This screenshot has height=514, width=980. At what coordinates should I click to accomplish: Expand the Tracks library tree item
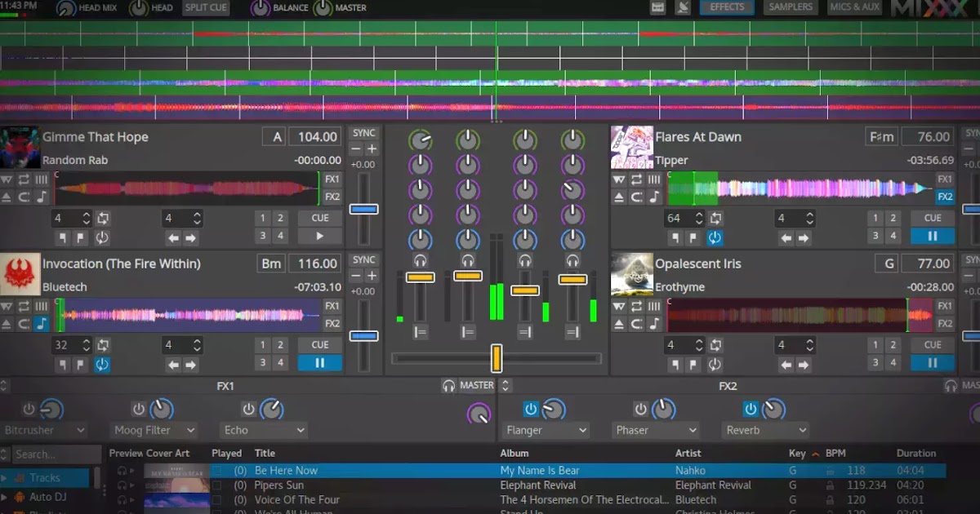5,478
